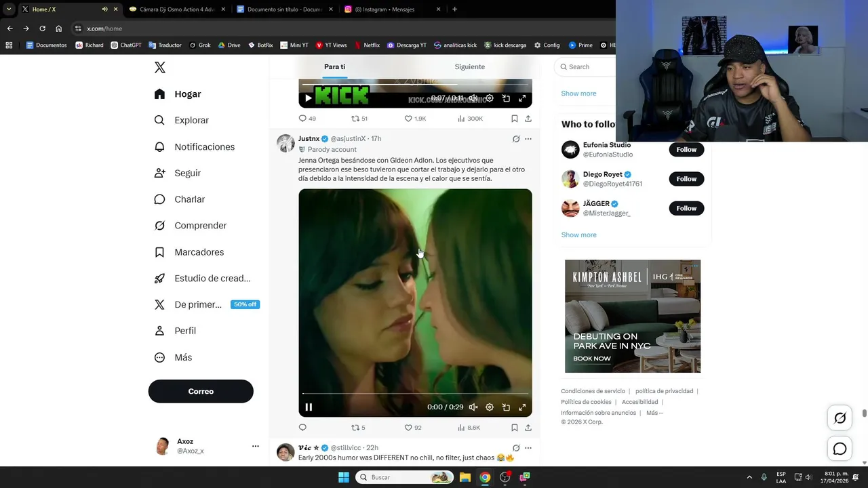
Task: Click the X logo in the sidebar
Action: coord(159,68)
